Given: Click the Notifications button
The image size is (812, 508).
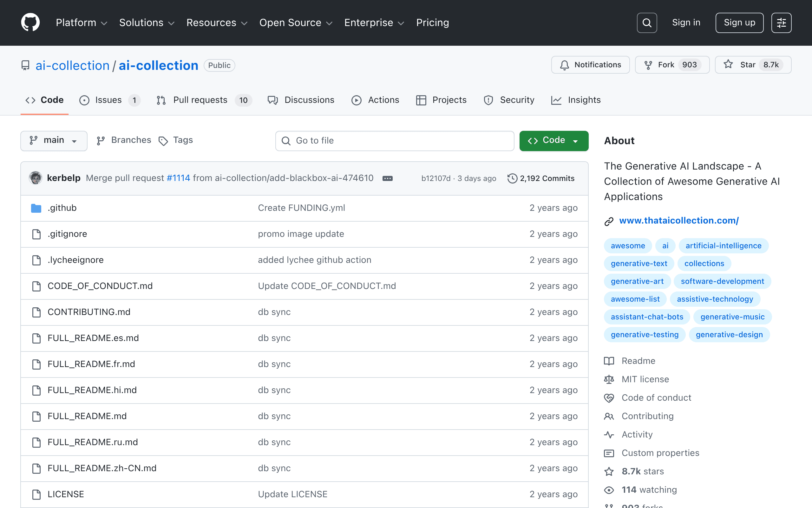Looking at the screenshot, I should [x=590, y=65].
